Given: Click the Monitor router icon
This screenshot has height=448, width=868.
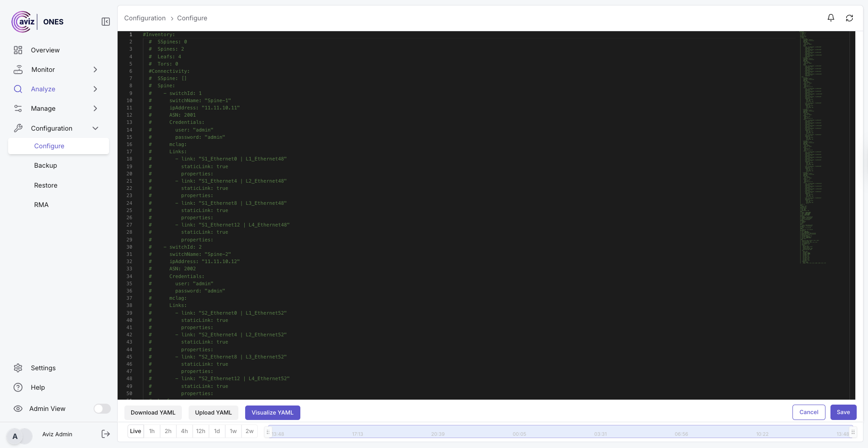Looking at the screenshot, I should 18,70.
